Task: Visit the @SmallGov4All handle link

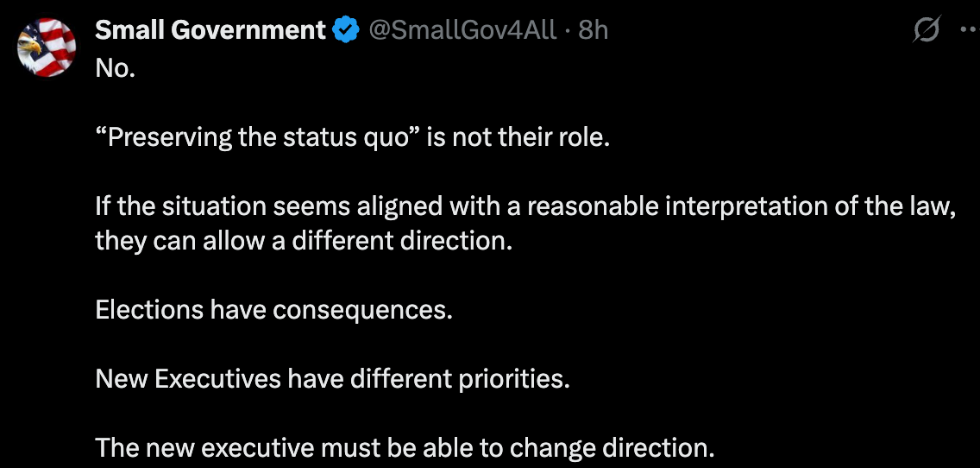Action: coord(462,30)
